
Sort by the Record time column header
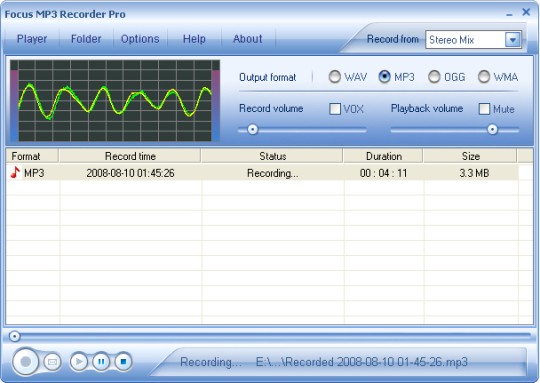point(130,156)
